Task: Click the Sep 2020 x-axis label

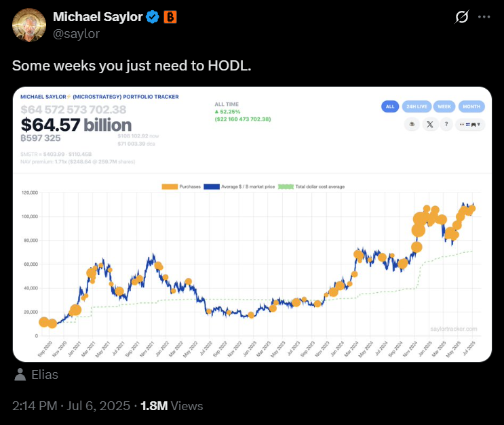Action: coord(45,349)
